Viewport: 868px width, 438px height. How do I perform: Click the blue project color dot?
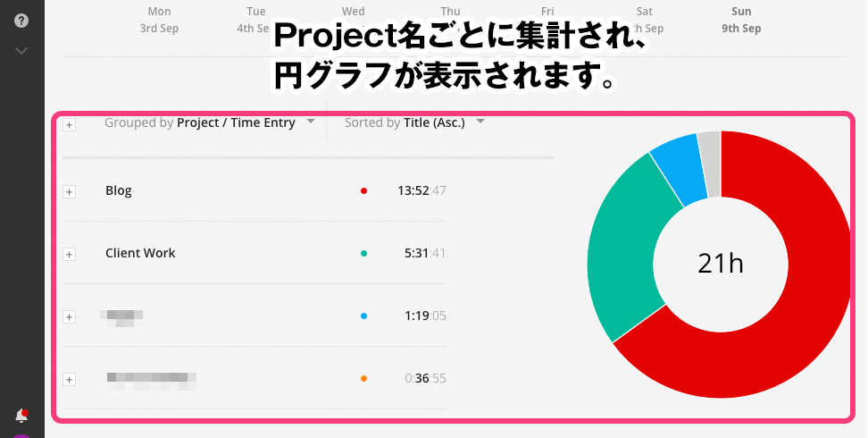363,316
